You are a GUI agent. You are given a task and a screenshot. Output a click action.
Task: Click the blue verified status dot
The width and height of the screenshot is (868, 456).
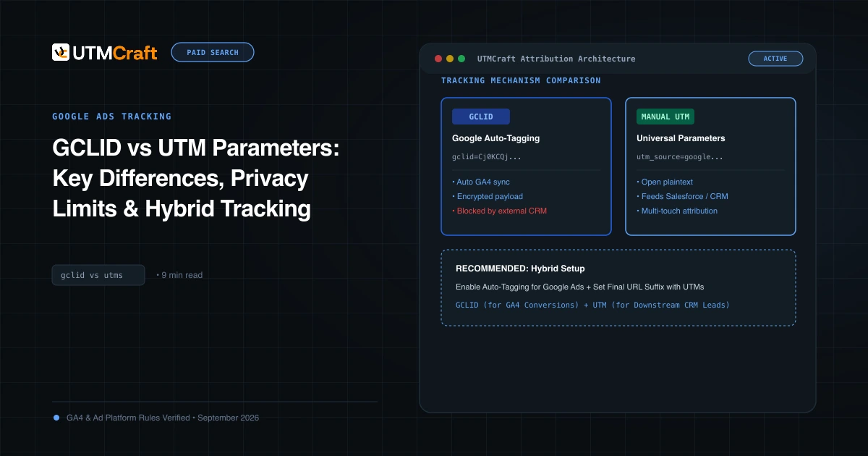[x=56, y=418]
